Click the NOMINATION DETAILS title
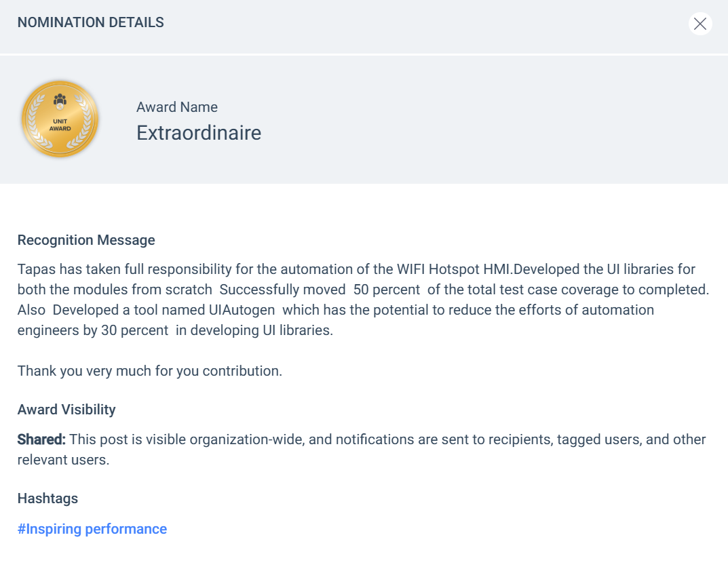The image size is (728, 571). coord(90,22)
